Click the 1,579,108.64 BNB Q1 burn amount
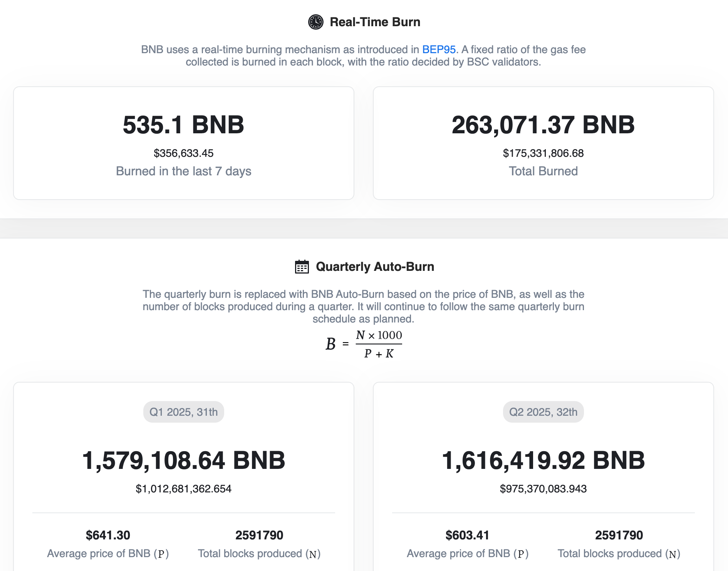Screen dimensions: 728x571 183,460
